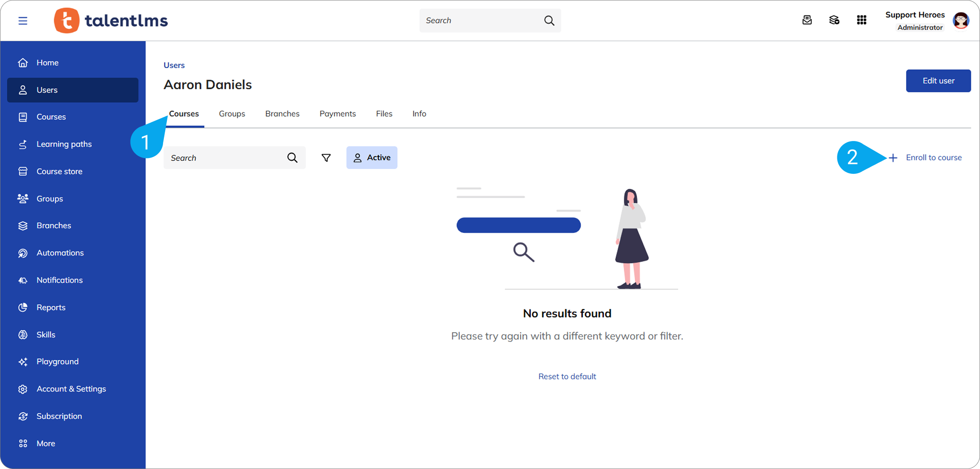Click Reset to default link
This screenshot has height=469, width=980.
tap(567, 376)
